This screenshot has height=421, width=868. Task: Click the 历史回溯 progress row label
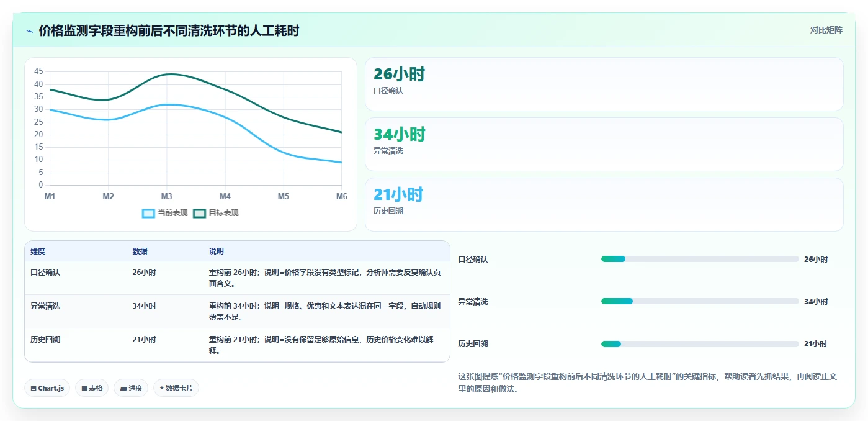click(473, 344)
